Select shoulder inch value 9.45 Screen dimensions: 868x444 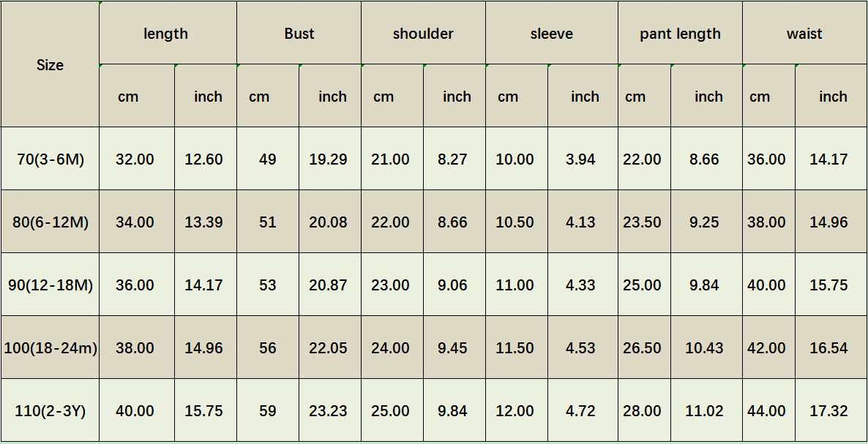[452, 347]
